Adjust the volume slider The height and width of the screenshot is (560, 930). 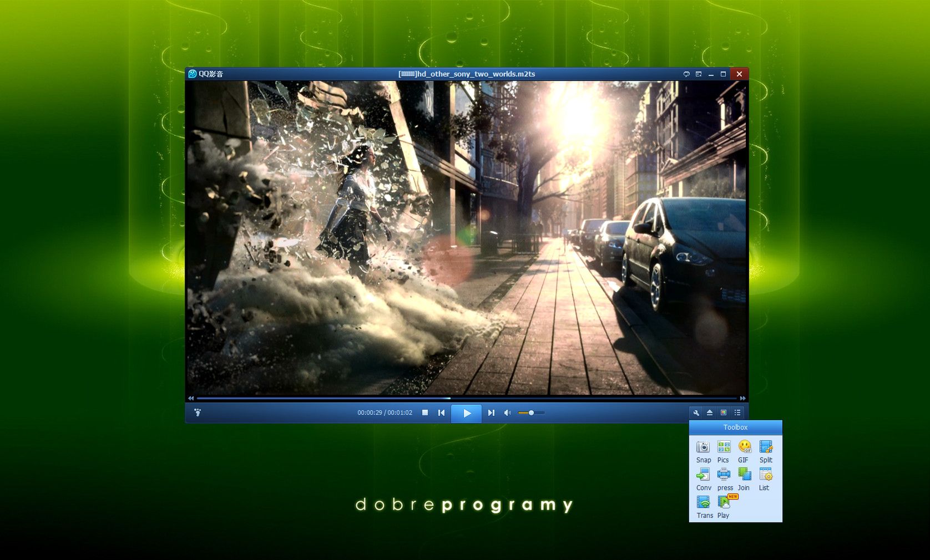click(x=531, y=413)
